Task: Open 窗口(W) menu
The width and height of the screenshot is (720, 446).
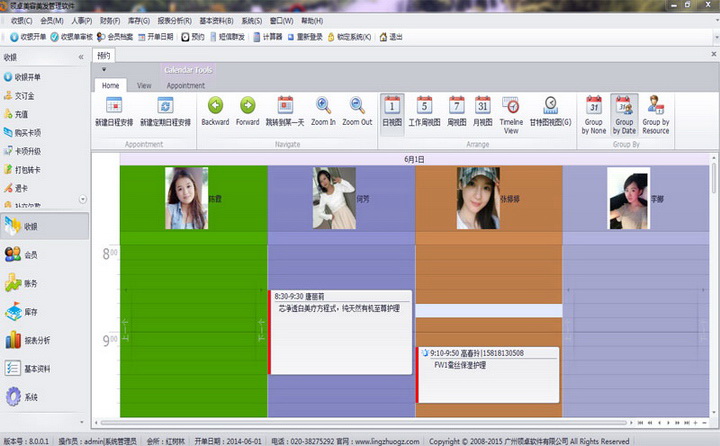Action: 281,21
